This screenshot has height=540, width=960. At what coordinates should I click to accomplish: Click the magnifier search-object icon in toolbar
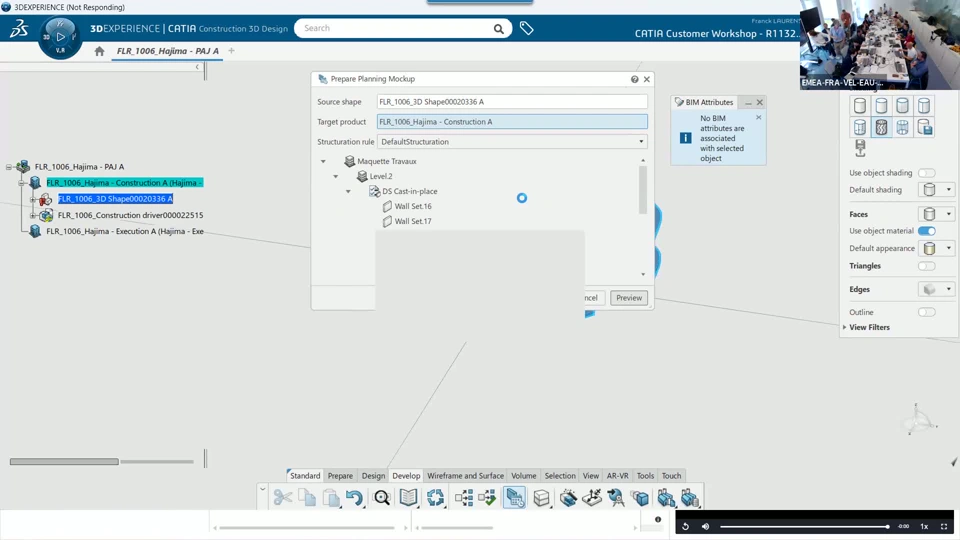(382, 497)
